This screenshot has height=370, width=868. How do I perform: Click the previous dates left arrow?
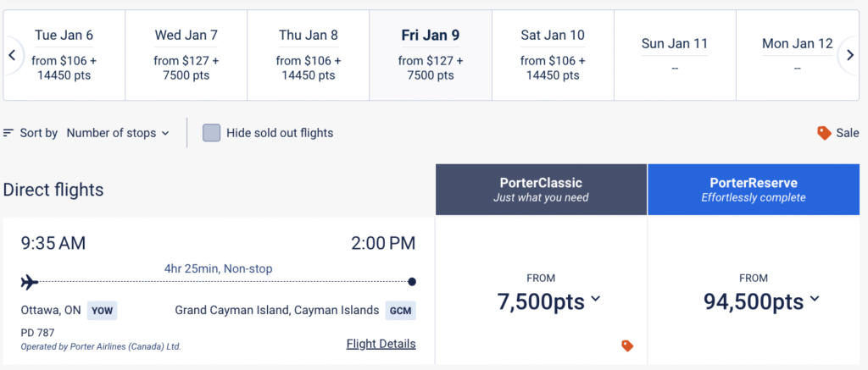coord(12,55)
